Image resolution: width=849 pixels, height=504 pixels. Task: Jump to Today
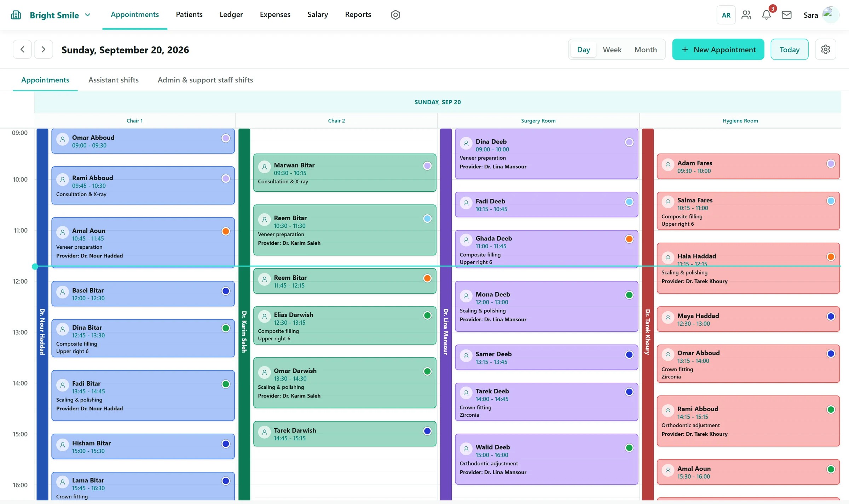click(x=790, y=50)
